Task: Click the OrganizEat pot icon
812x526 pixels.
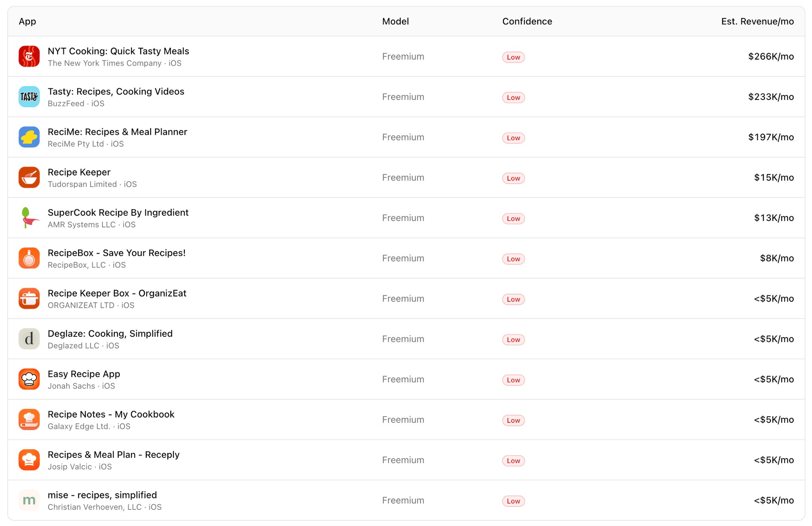Action: coord(29,299)
